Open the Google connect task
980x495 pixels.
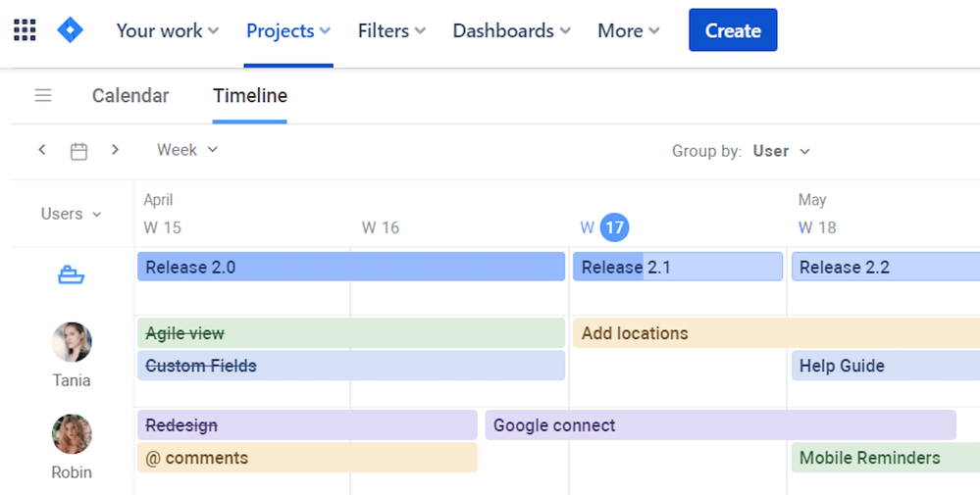(721, 425)
